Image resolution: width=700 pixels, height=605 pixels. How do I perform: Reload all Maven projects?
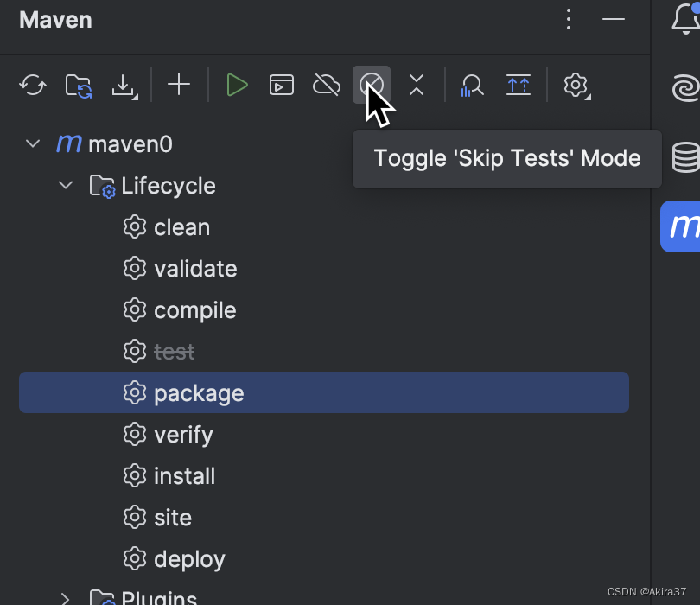coord(33,85)
